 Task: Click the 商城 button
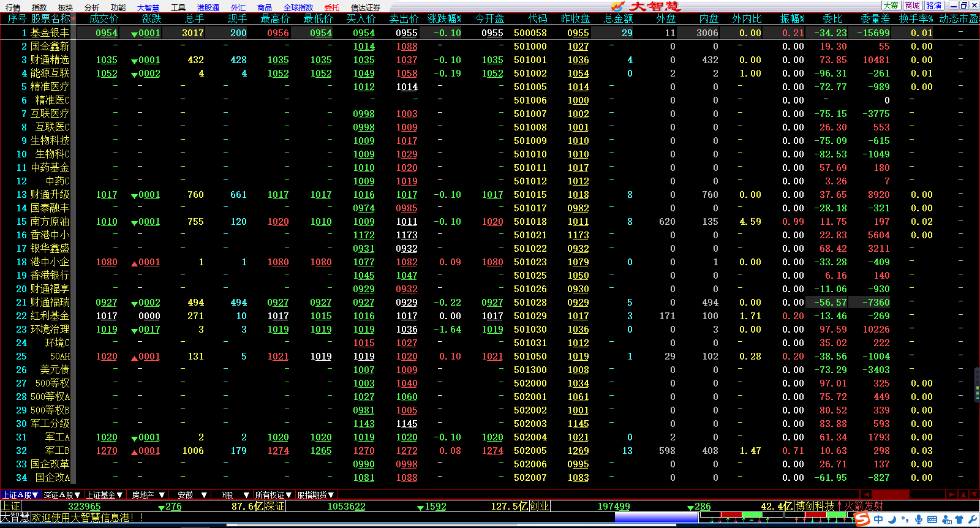[913, 6]
